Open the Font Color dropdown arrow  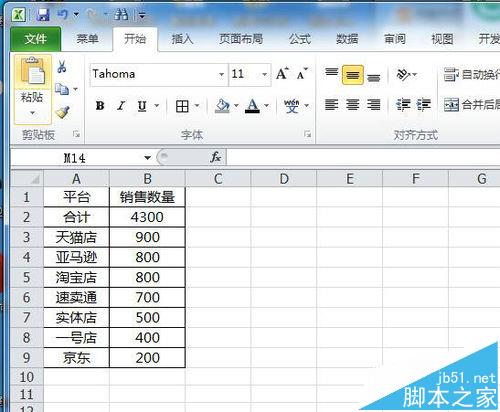(x=266, y=106)
